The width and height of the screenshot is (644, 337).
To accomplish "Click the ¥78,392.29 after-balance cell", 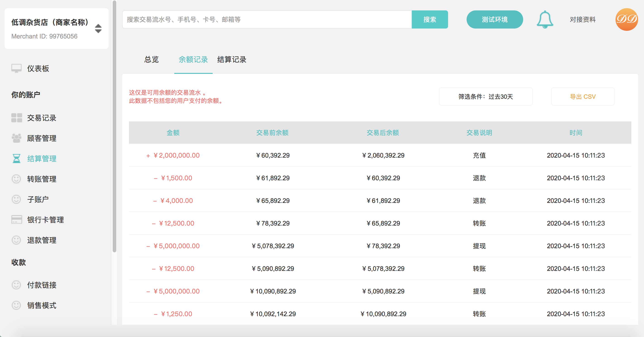I will [x=383, y=246].
